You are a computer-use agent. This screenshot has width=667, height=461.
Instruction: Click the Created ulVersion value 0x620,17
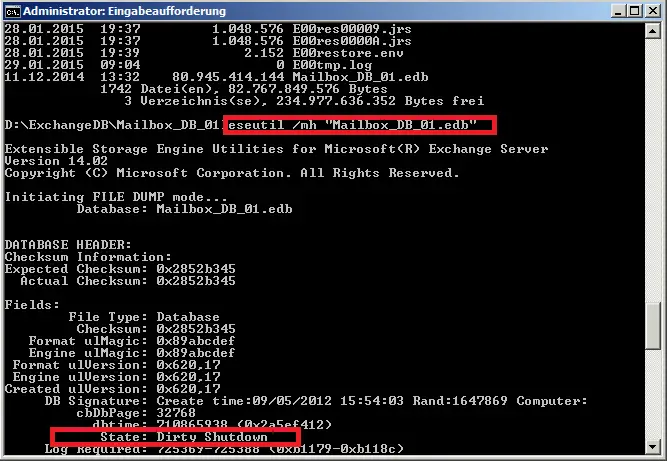188,389
